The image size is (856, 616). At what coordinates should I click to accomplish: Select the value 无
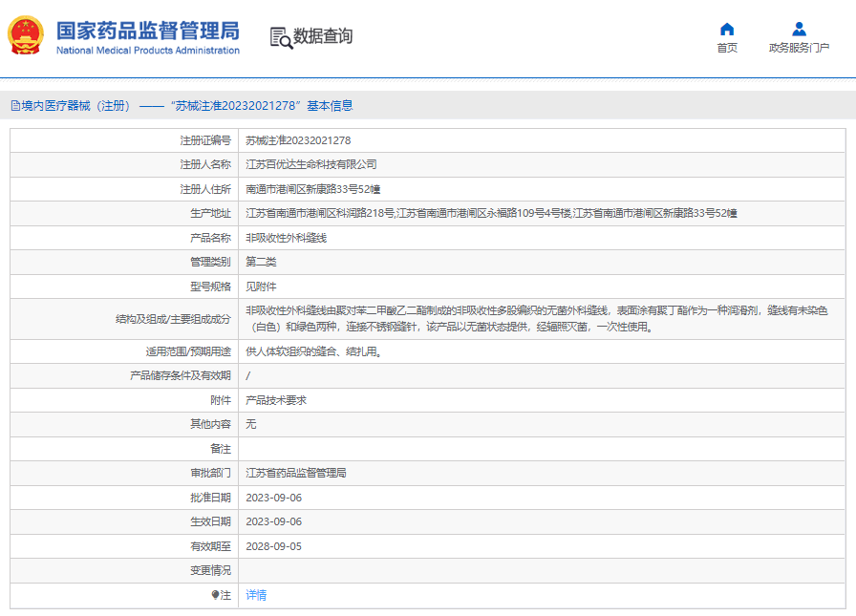(250, 424)
